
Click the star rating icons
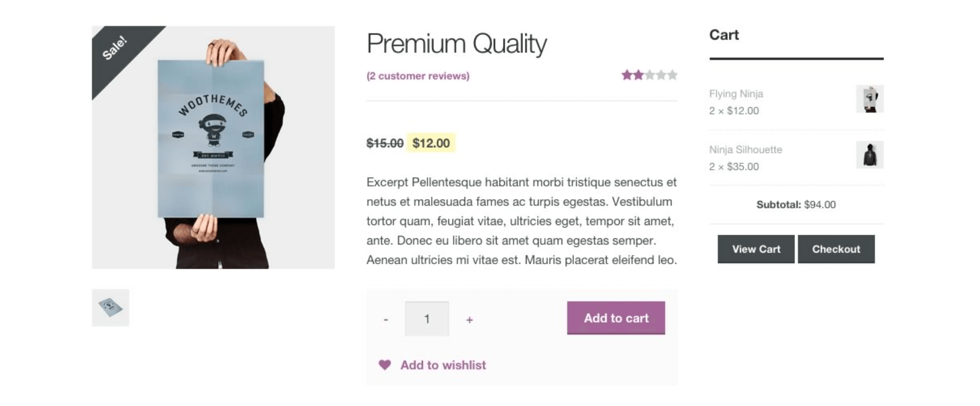(x=649, y=75)
